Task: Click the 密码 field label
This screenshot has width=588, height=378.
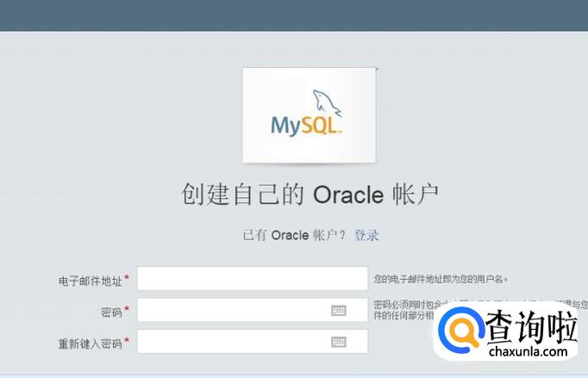Action: coord(112,312)
